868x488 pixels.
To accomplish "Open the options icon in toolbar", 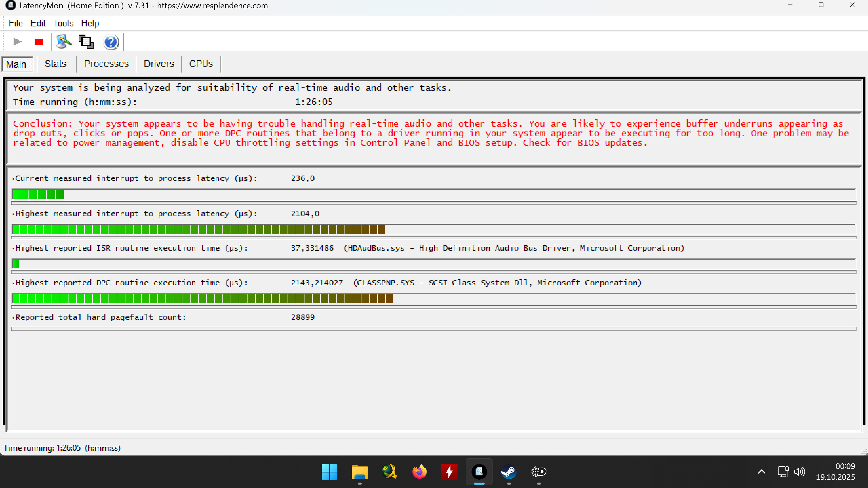I will point(64,42).
